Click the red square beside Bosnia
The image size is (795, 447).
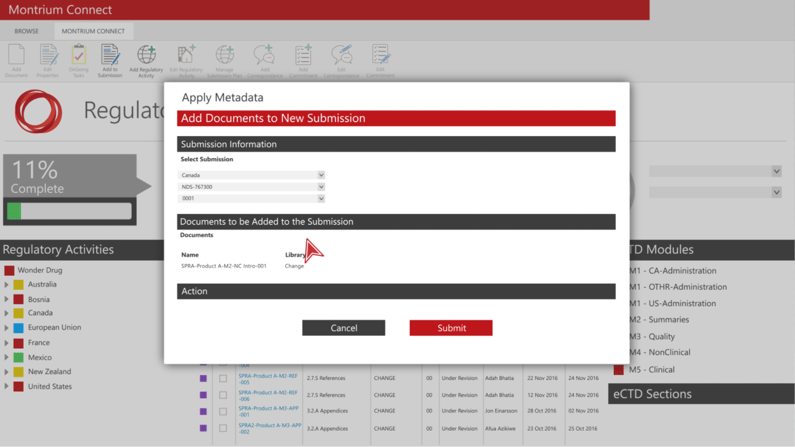click(x=19, y=300)
